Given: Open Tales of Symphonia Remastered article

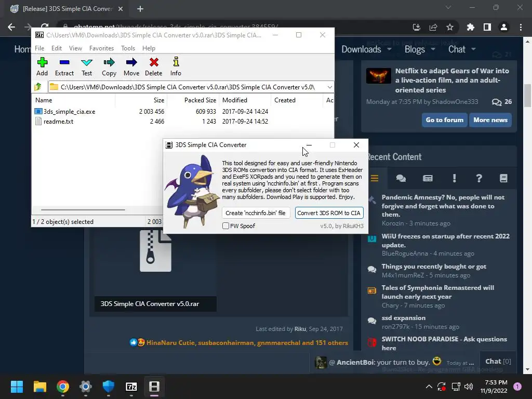Looking at the screenshot, I should coord(437,292).
